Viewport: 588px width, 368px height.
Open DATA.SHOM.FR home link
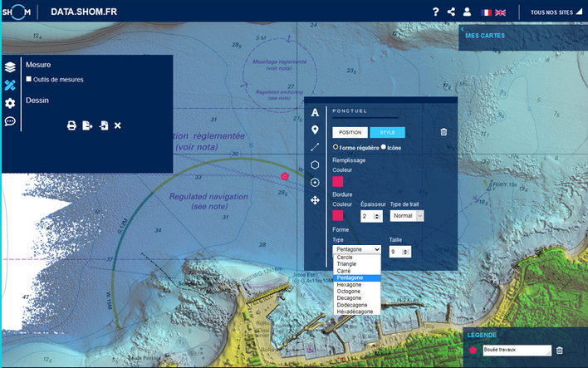click(84, 12)
